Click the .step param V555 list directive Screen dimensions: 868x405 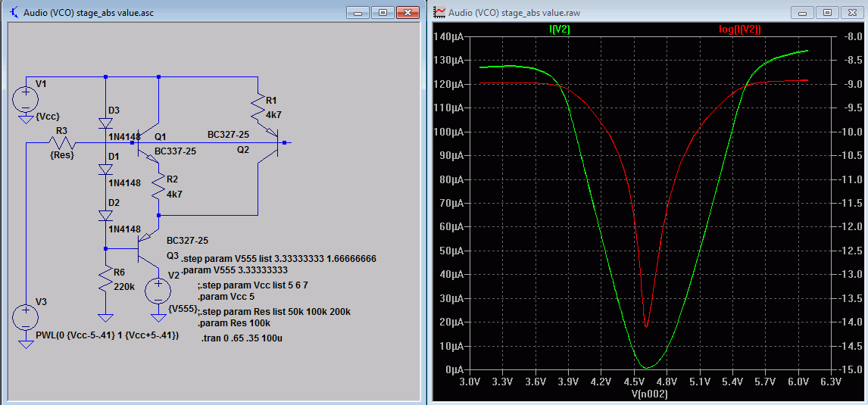(279, 259)
